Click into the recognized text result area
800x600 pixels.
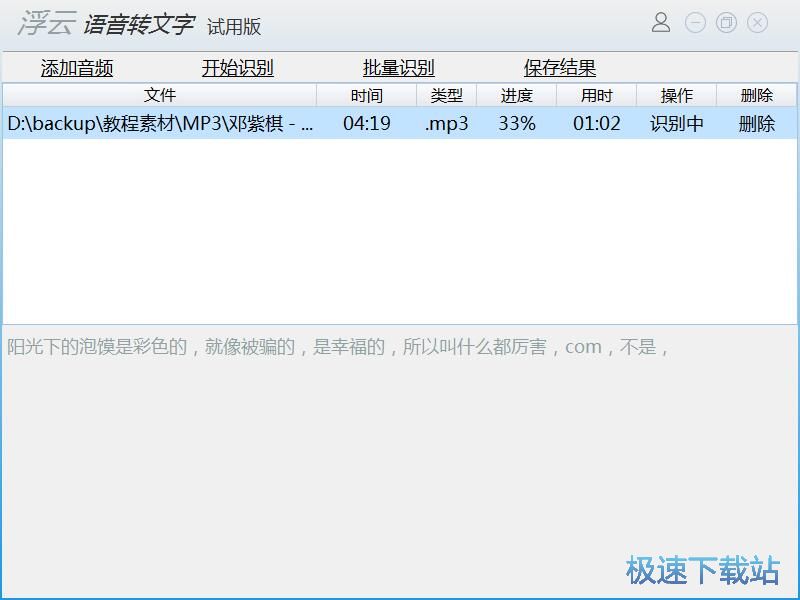[x=399, y=462]
